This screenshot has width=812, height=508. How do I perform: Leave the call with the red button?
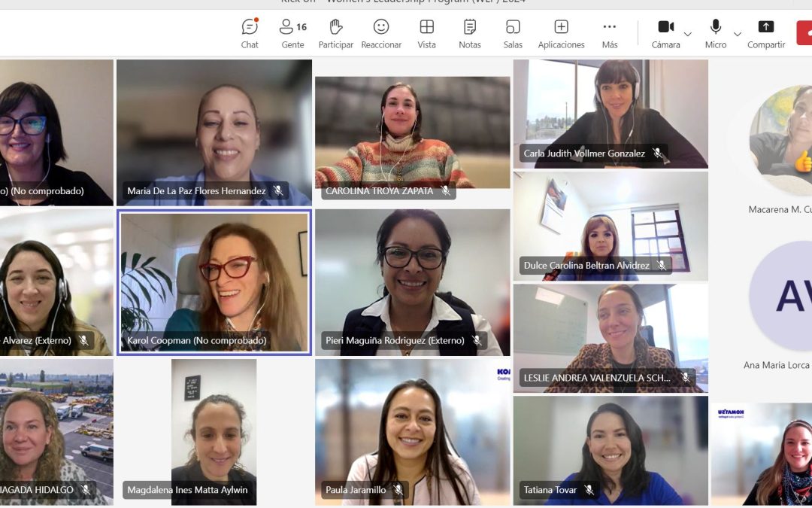click(x=804, y=33)
